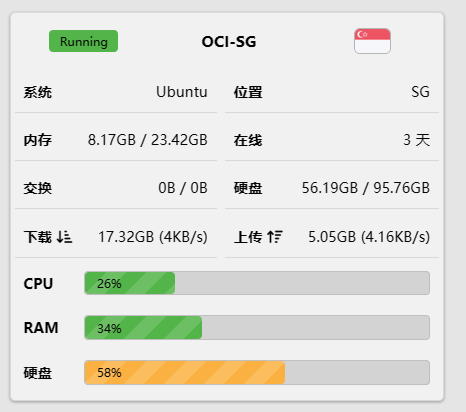Click the CPU 26% progress bar
The height and width of the screenshot is (412, 466).
[257, 283]
